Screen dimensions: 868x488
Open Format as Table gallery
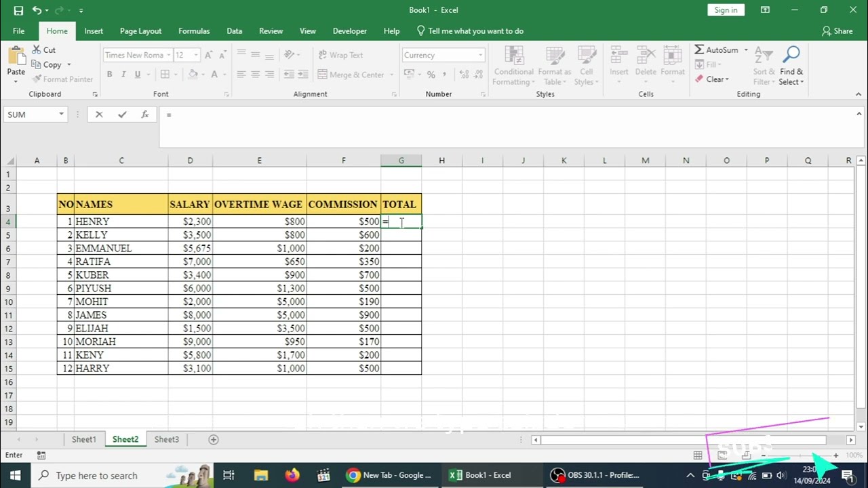pos(555,66)
